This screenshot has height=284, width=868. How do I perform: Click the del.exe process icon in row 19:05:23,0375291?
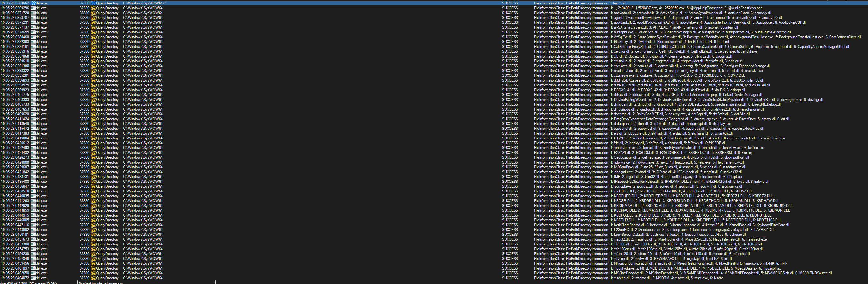tap(33, 22)
